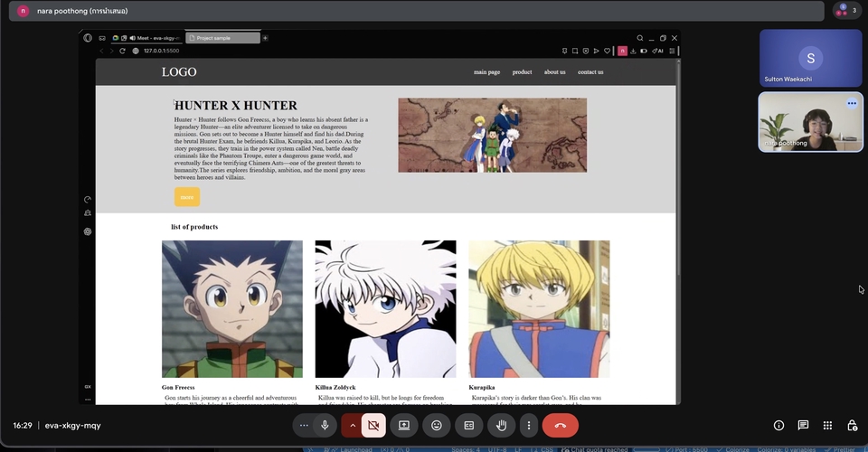The width and height of the screenshot is (868, 452).
Task: Click the meeting code eva-xkgy-mqy
Action: [x=72, y=426]
